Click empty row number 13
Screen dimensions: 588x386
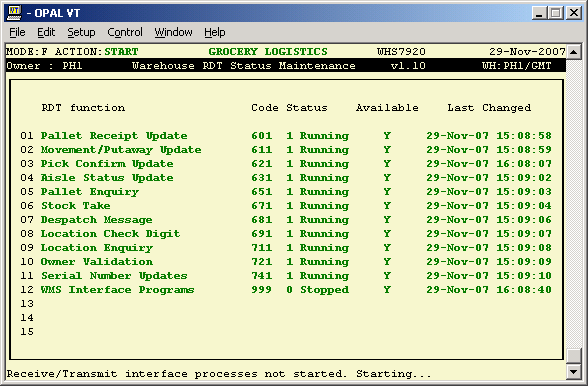tap(27, 304)
